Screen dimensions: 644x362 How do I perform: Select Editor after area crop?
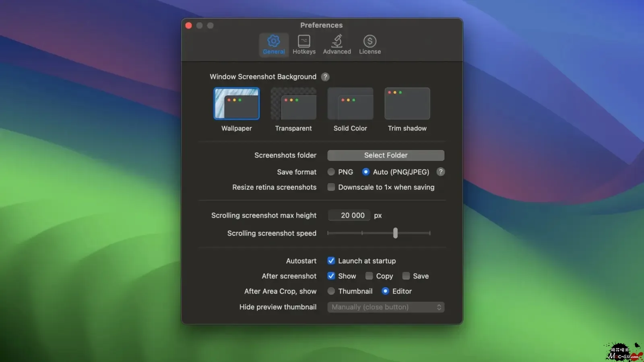pos(386,291)
